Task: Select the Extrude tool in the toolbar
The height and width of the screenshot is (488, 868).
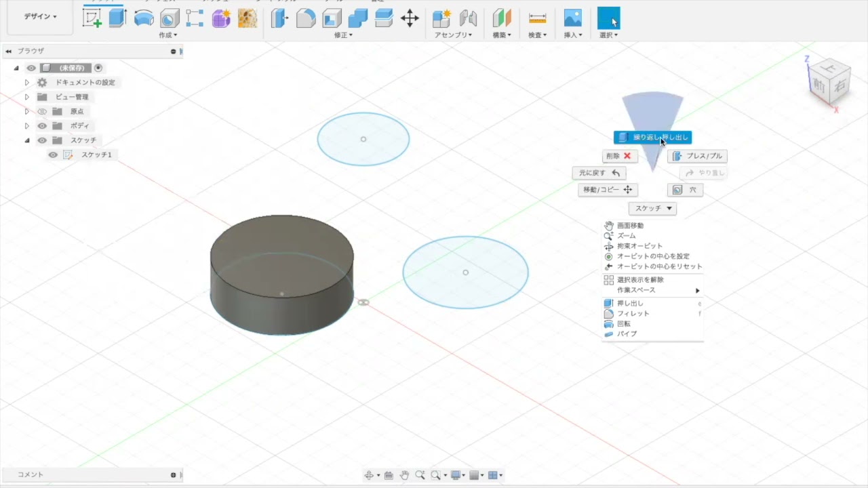Action: coord(118,18)
